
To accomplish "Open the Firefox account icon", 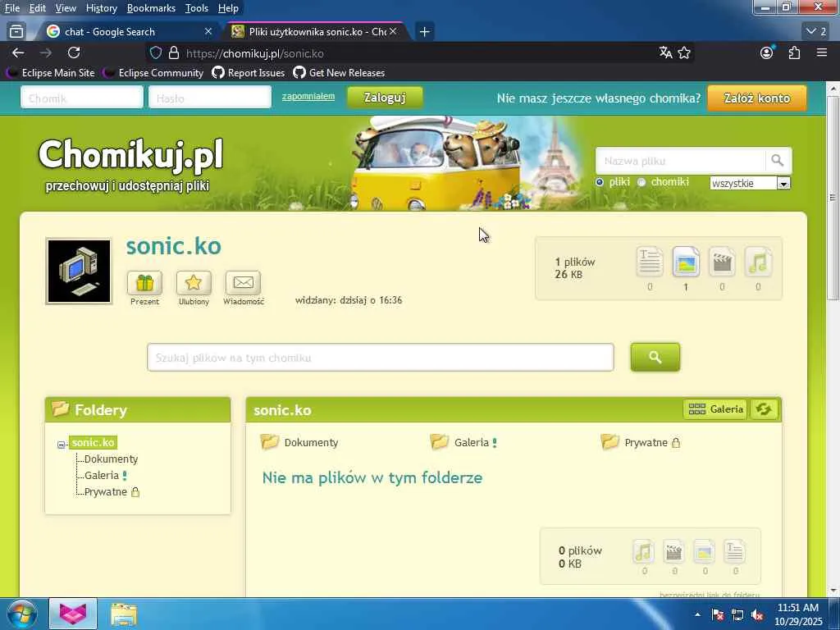I will tap(767, 53).
